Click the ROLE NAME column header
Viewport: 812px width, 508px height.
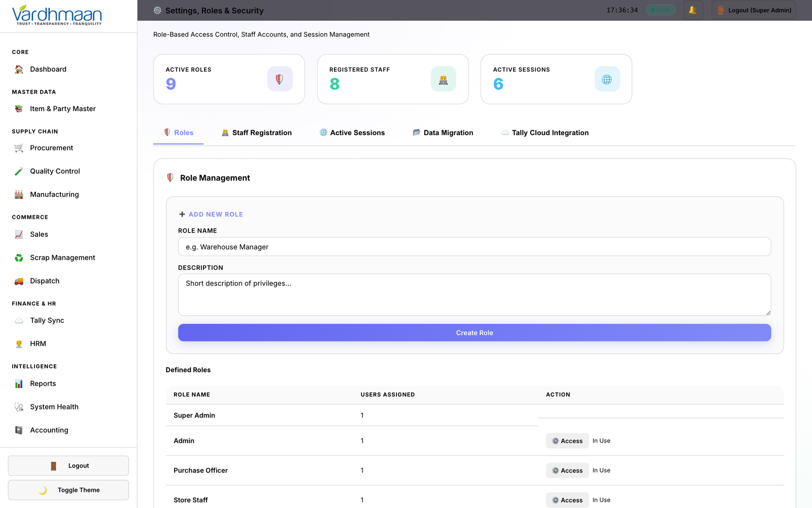pos(192,395)
